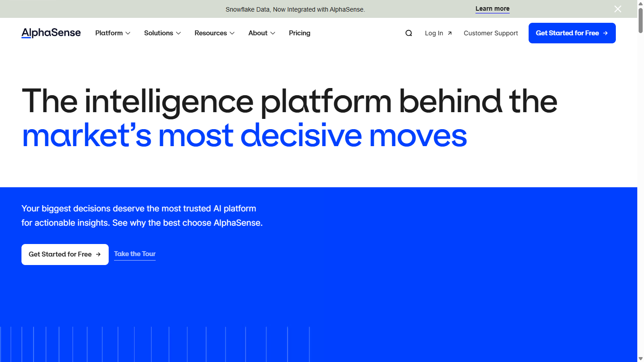Click the 'Your biggest decisions deserve' paragraph
Viewport: 644px width, 362px height.
(142, 215)
